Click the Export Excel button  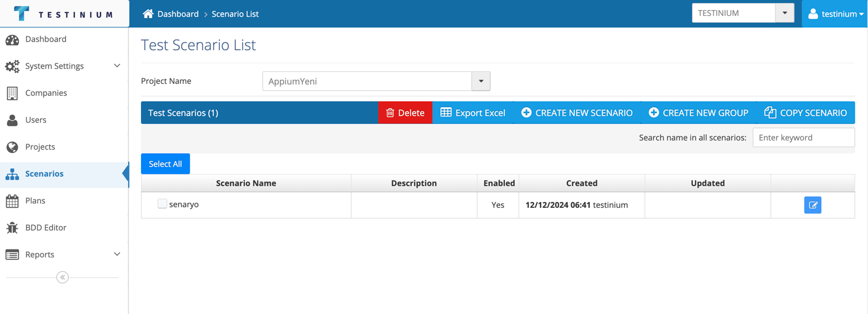(473, 113)
